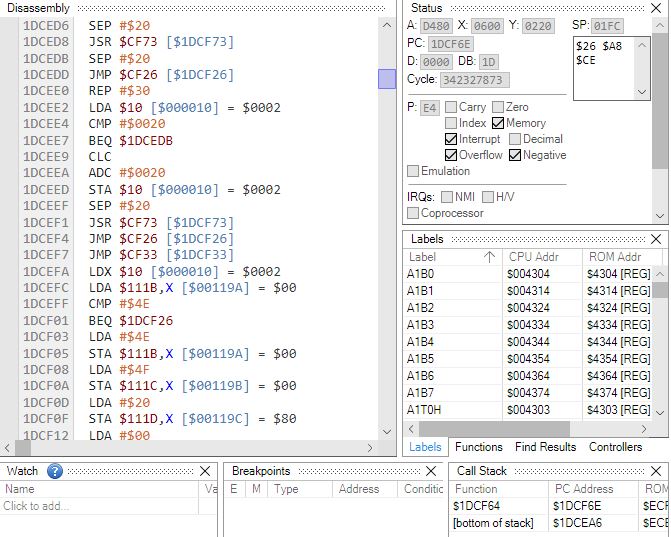This screenshot has height=537, width=671.
Task: Click Labels list horizontal scrollbar thumb
Action: (494, 429)
